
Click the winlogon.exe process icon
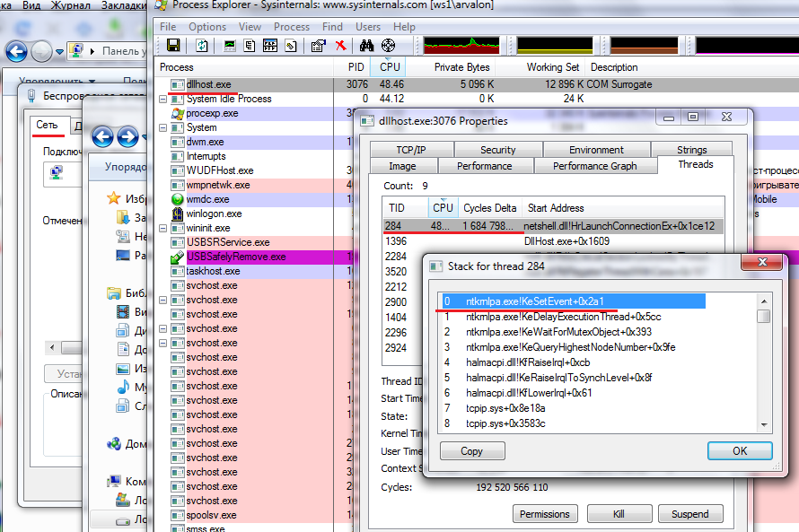click(178, 214)
